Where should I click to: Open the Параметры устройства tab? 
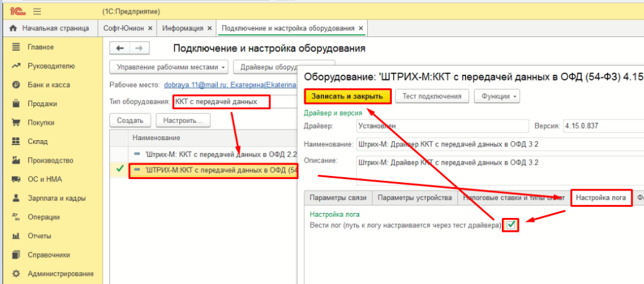[x=415, y=198]
